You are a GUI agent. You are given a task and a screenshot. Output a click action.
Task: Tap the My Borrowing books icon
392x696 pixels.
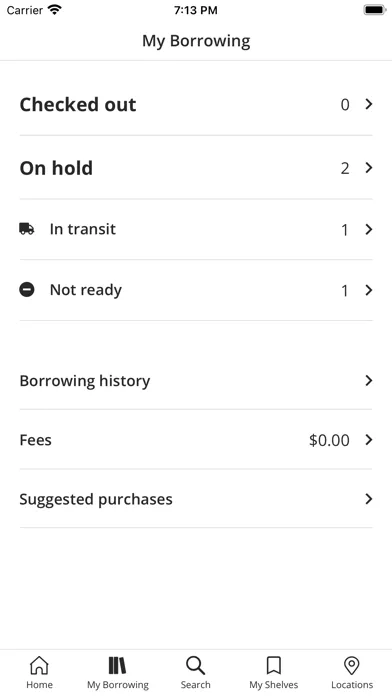(x=117, y=665)
